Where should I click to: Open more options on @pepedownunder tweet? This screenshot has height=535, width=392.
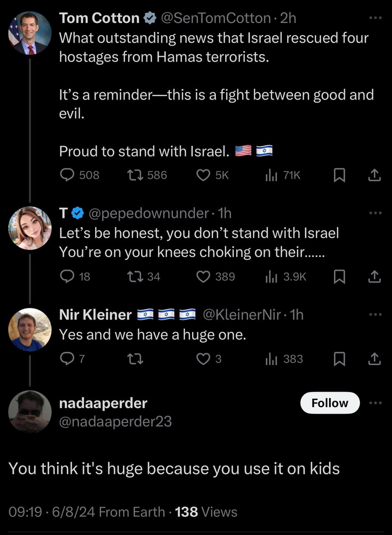coord(375,213)
